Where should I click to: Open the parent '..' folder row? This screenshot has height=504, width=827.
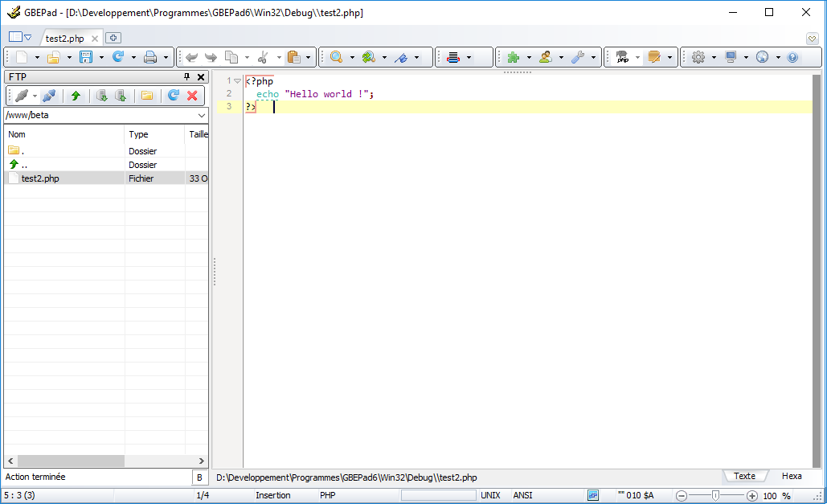(107, 165)
